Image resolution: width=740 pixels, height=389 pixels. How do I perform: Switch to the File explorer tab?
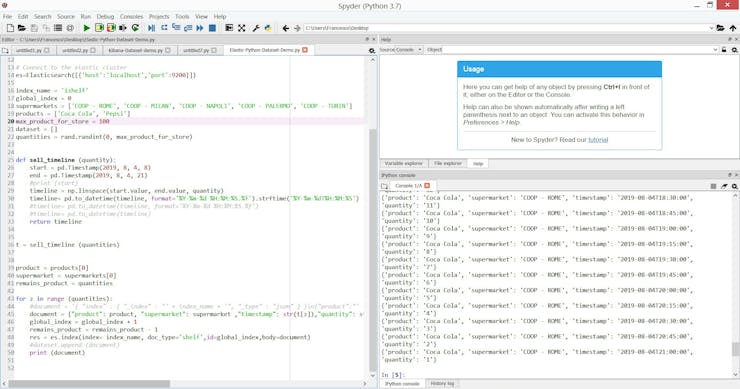point(447,163)
